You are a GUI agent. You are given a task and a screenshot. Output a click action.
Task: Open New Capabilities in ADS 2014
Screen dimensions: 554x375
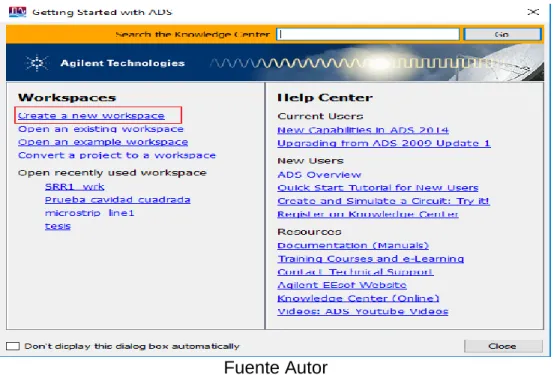[363, 130]
